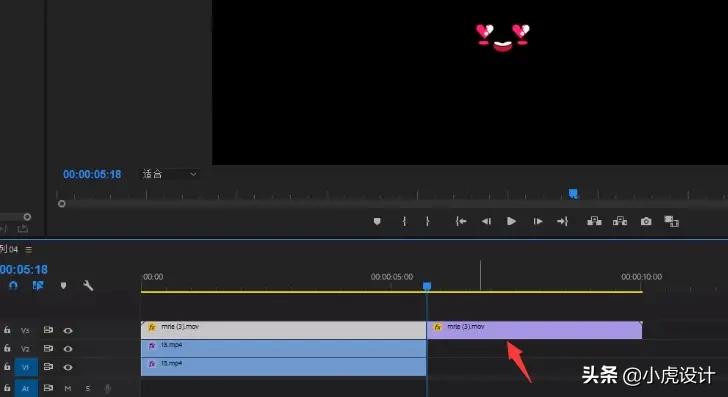
Task: Click the 00:00:05:00 ruler label
Action: coord(392,277)
